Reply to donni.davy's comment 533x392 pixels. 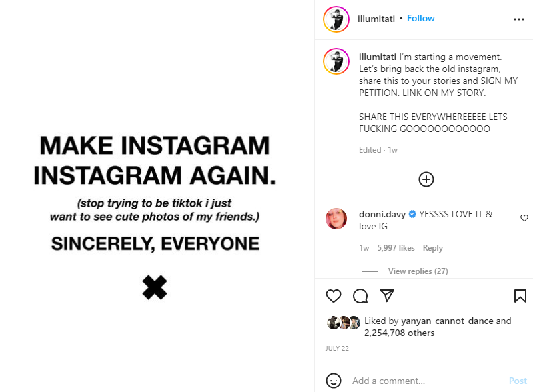tap(433, 248)
